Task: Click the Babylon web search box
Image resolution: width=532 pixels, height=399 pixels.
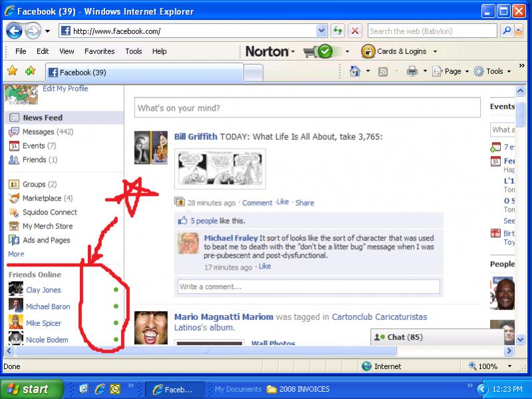Action: (432, 31)
